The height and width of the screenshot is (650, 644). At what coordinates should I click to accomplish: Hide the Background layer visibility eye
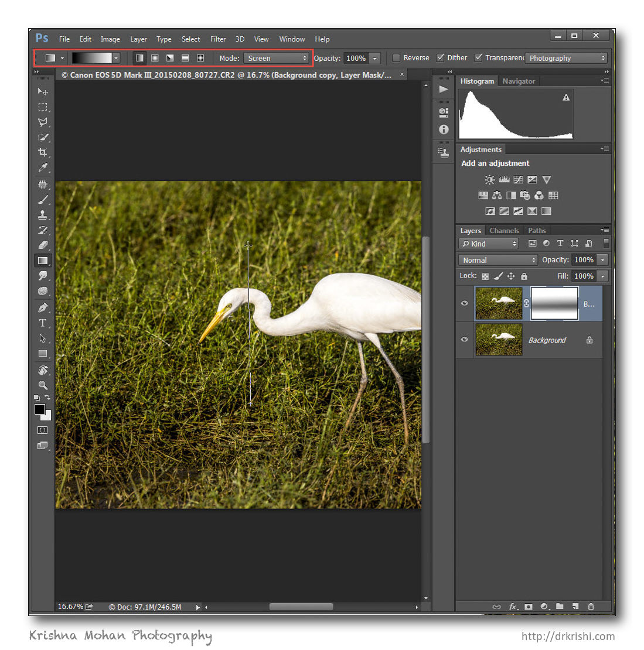465,340
